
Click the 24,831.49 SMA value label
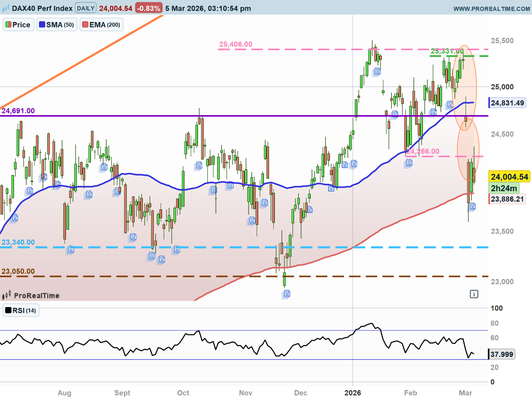(507, 103)
